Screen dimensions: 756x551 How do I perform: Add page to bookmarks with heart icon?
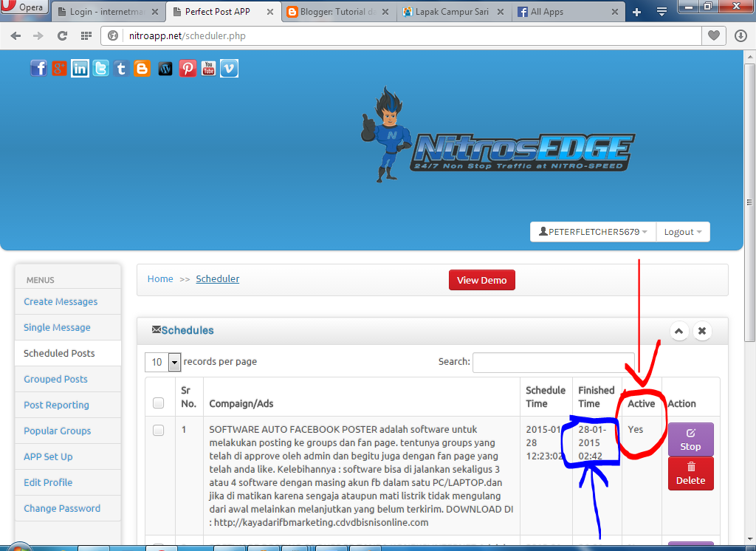pyautogui.click(x=714, y=35)
